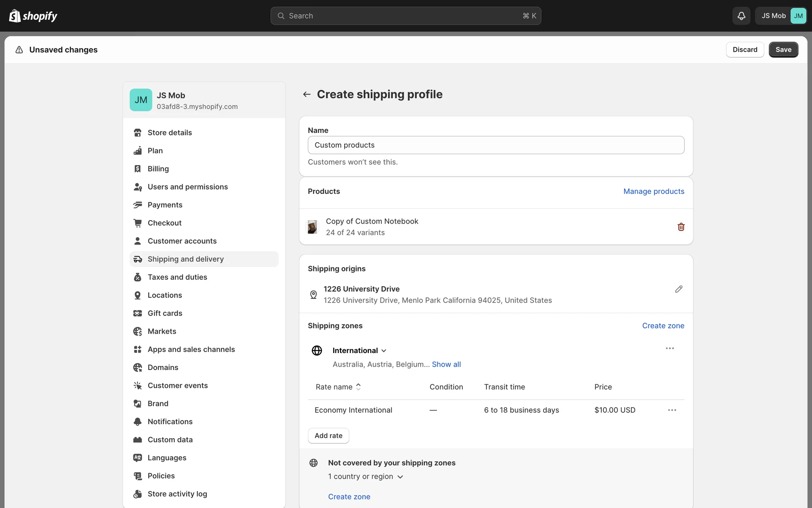Sort by Rate name column arrows

pyautogui.click(x=358, y=387)
